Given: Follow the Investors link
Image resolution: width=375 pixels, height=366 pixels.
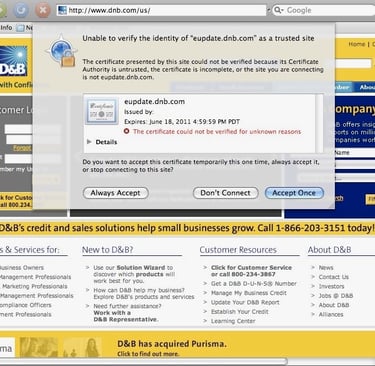Looking at the screenshot, I should 331,286.
